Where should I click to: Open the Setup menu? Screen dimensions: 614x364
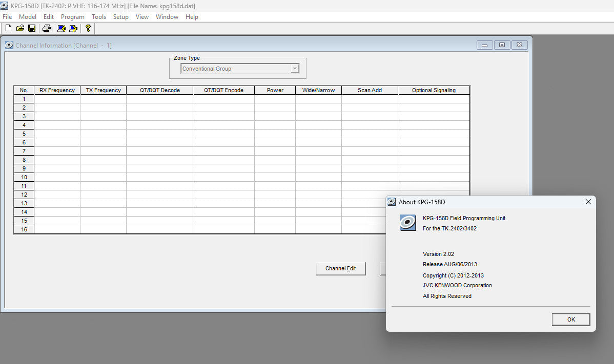click(120, 17)
